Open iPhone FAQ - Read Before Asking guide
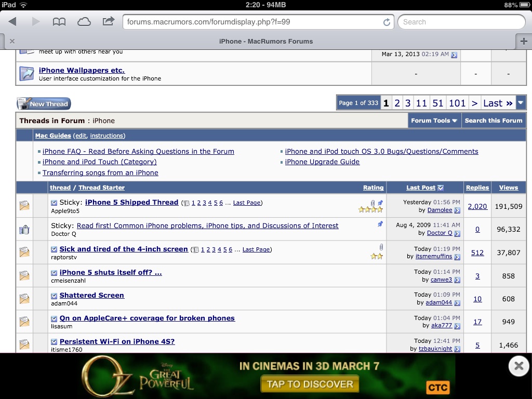Viewport: 532px width, 399px height. point(138,151)
